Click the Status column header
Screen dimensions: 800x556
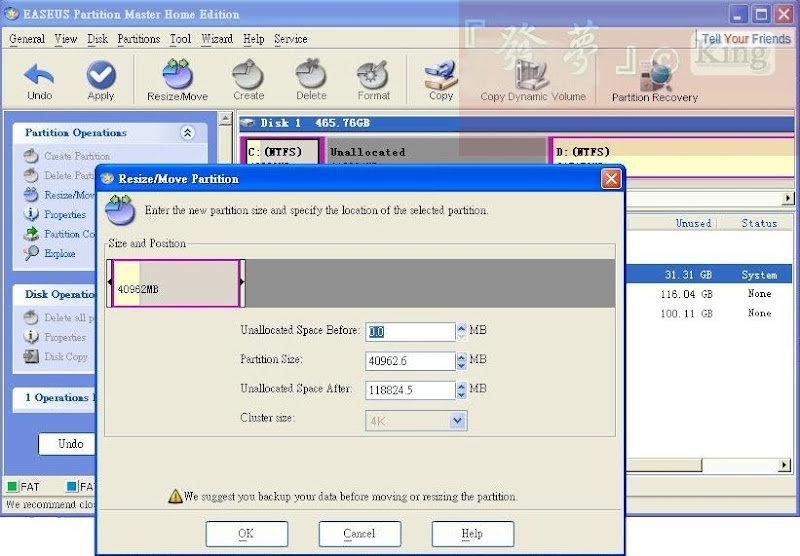click(x=759, y=223)
